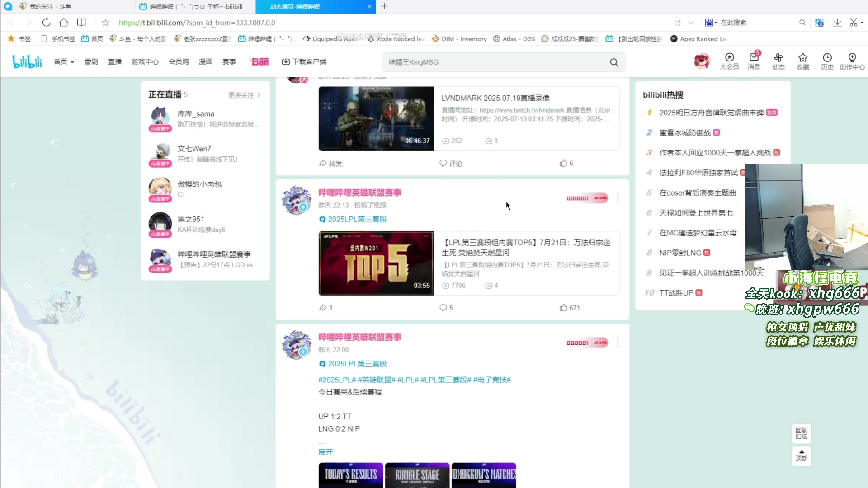Open 2025LPL第三赛段 topic link on TOP5 post
868x488 pixels.
click(x=353, y=219)
